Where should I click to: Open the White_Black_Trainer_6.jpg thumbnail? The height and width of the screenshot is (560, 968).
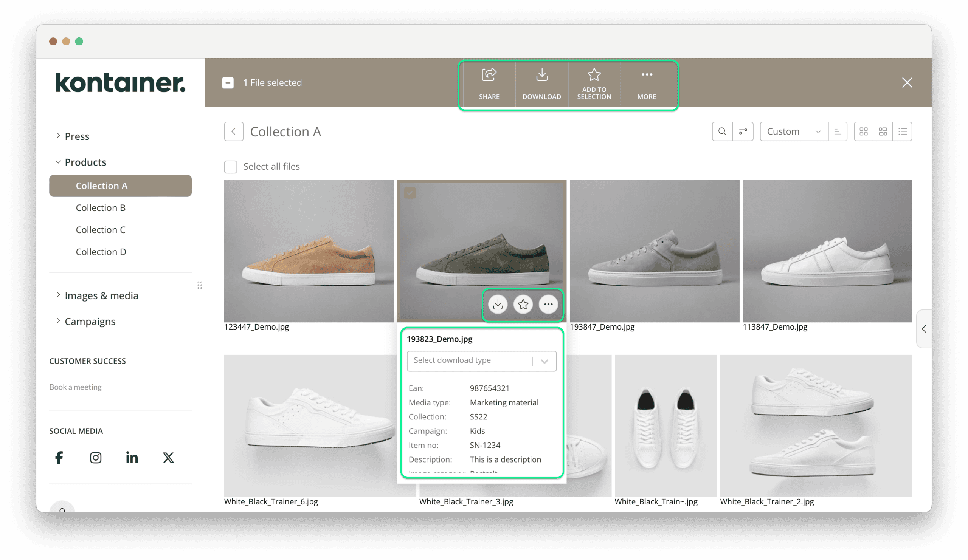(x=310, y=425)
